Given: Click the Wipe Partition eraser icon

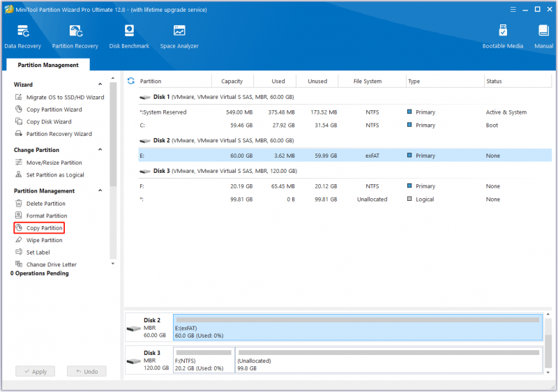Looking at the screenshot, I should 19,240.
